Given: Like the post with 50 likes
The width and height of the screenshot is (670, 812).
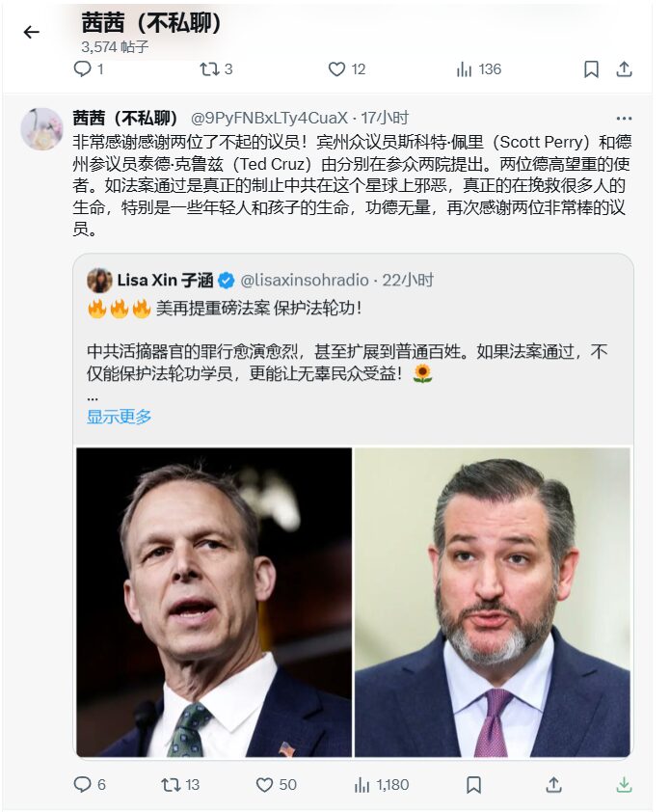Looking at the screenshot, I should point(277,785).
